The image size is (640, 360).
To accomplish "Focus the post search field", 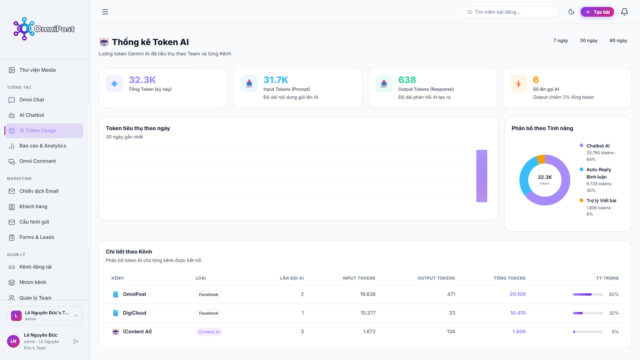I will 510,12.
